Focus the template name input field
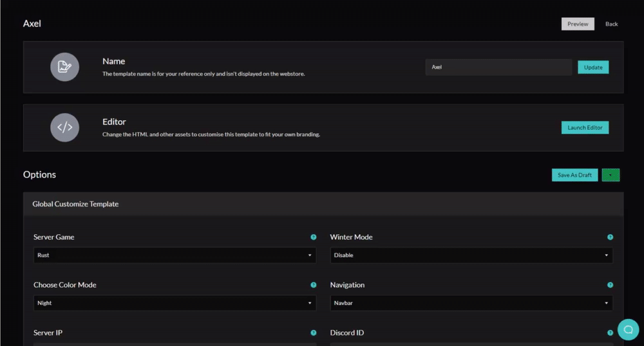The height and width of the screenshot is (346, 644). [498, 68]
